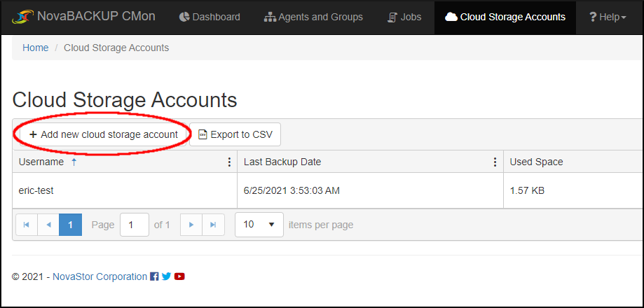Image resolution: width=644 pixels, height=308 pixels.
Task: Open the items per page dropdown
Action: click(x=259, y=225)
